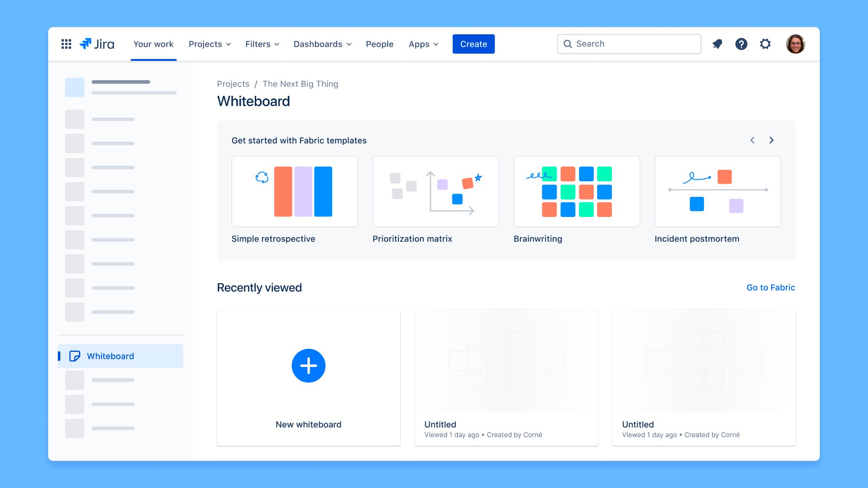Click the search magnifier icon

tap(568, 44)
